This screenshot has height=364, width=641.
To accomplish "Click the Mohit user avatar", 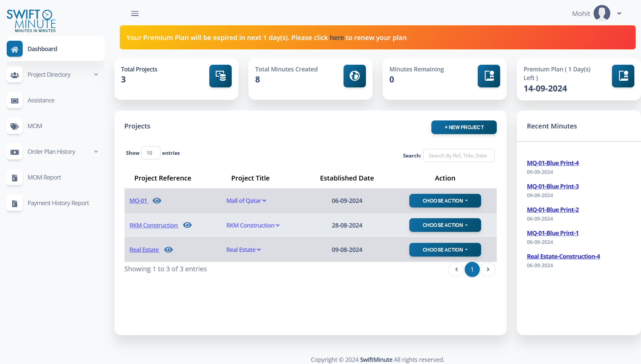I will click(602, 13).
